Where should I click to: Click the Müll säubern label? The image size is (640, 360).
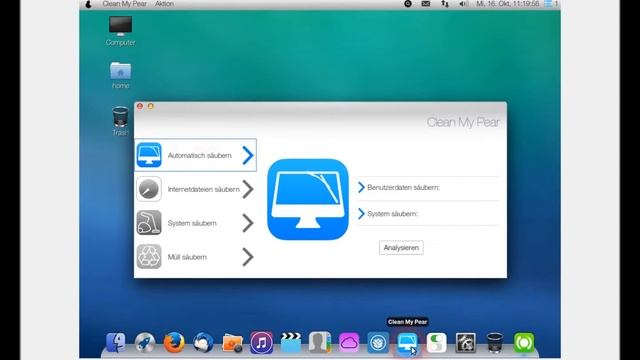187,257
